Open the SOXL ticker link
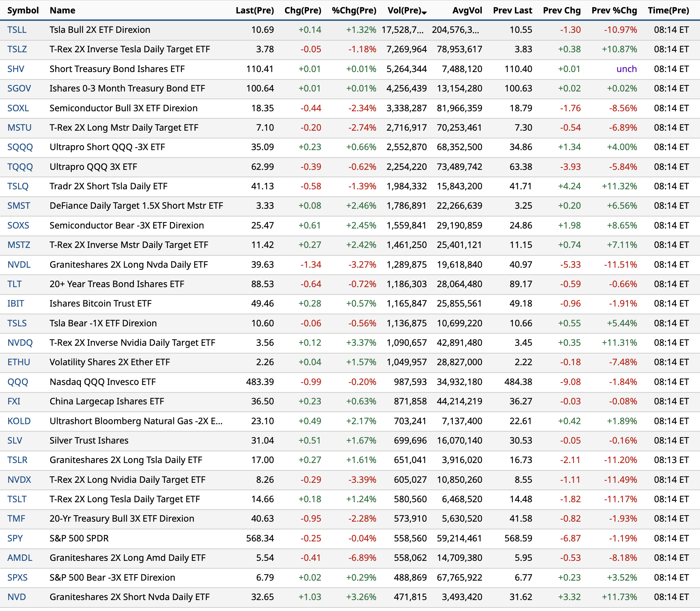This screenshot has width=700, height=611. 18,108
